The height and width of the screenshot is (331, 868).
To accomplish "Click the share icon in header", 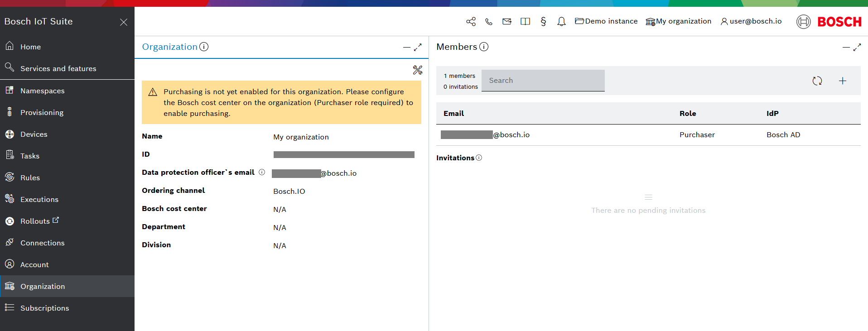I will point(471,21).
